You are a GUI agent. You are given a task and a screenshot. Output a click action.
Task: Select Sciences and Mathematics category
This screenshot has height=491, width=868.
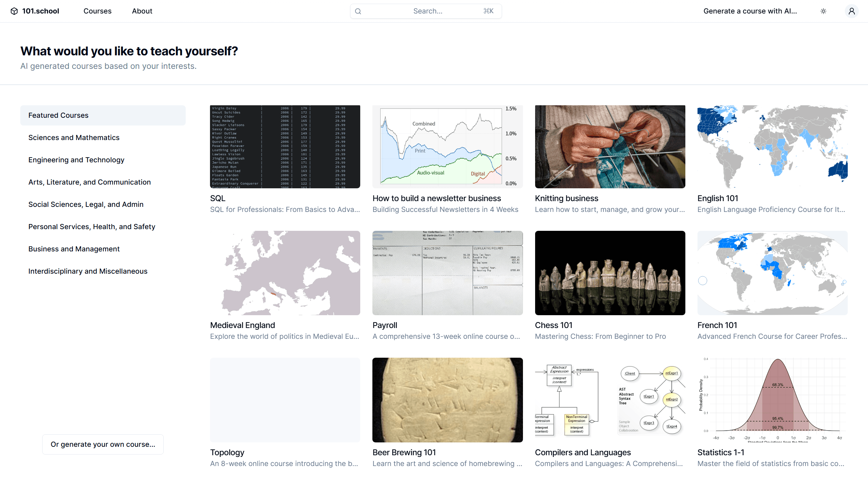[74, 138]
